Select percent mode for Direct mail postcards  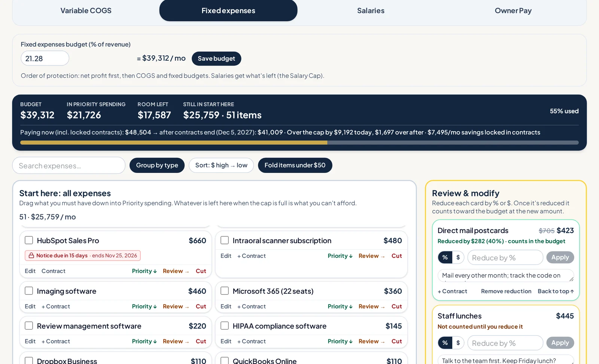(445, 257)
